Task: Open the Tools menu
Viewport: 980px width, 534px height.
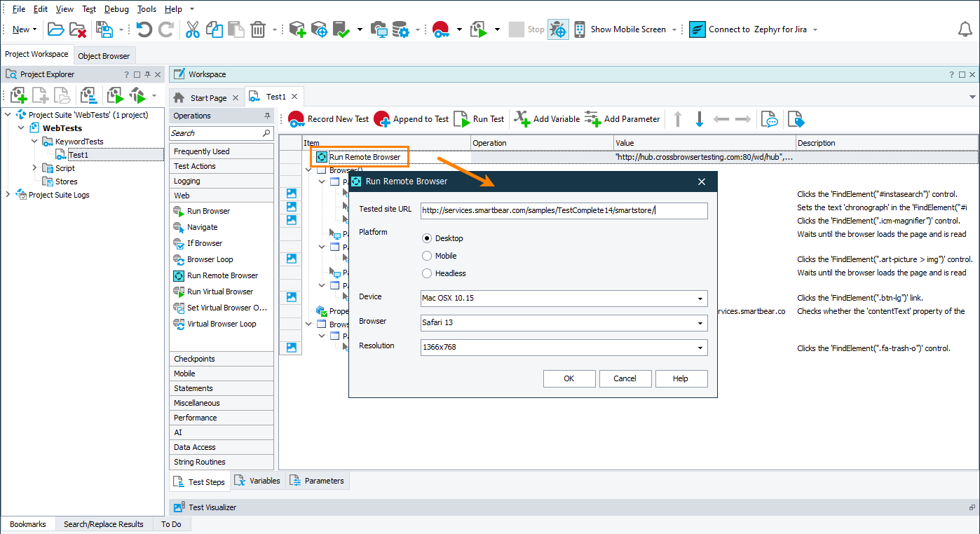Action: [146, 8]
